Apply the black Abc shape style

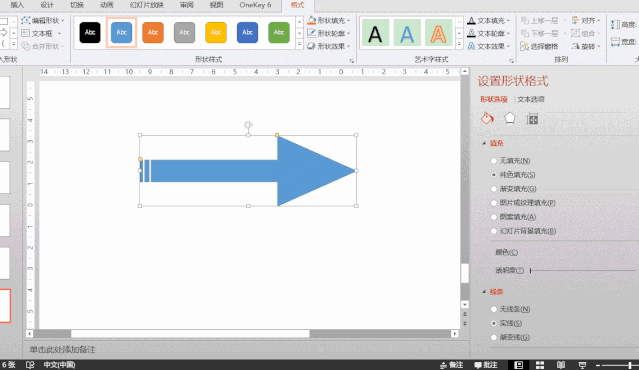pos(90,33)
